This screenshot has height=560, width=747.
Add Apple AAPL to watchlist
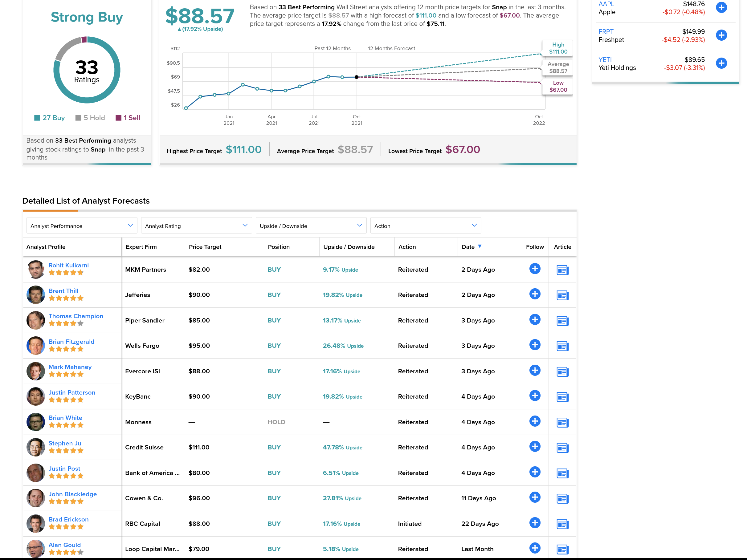coord(721,7)
